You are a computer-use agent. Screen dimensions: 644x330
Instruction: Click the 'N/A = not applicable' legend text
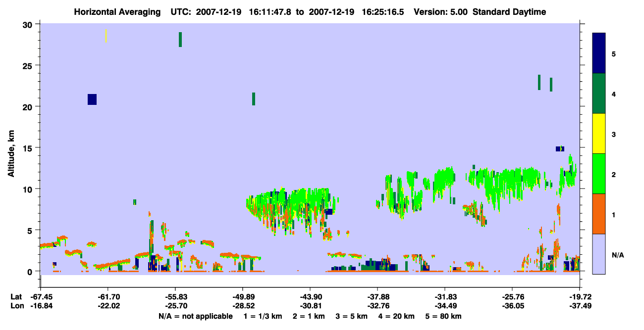point(195,316)
